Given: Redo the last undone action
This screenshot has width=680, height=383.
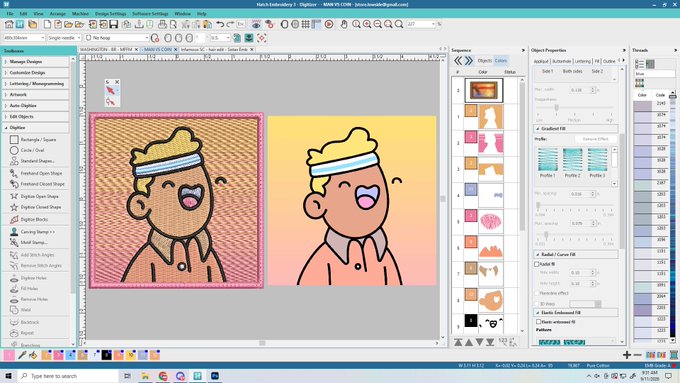Looking at the screenshot, I should [x=230, y=24].
